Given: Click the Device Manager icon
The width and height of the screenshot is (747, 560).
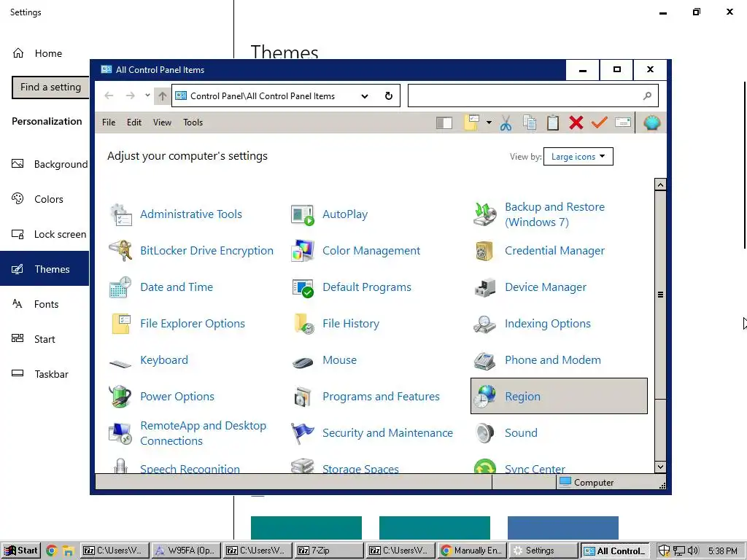Looking at the screenshot, I should (x=485, y=287).
